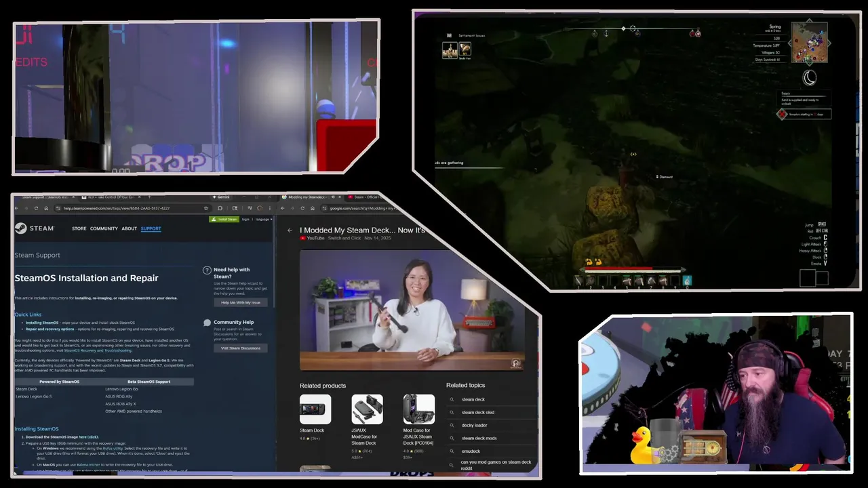Open the 'Installing SteamOS' quick link
The height and width of the screenshot is (488, 868).
pyautogui.click(x=42, y=323)
